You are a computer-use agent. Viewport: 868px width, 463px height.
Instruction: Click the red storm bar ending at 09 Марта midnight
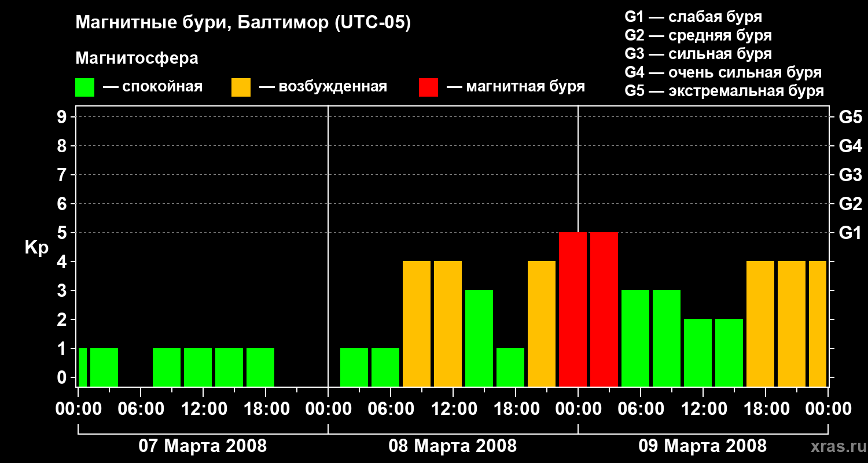(x=573, y=309)
